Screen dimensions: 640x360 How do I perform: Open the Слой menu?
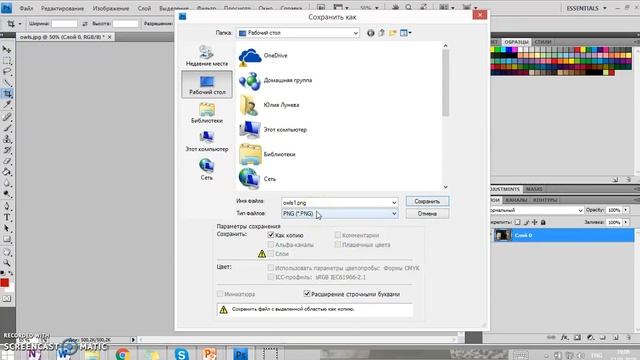144,8
